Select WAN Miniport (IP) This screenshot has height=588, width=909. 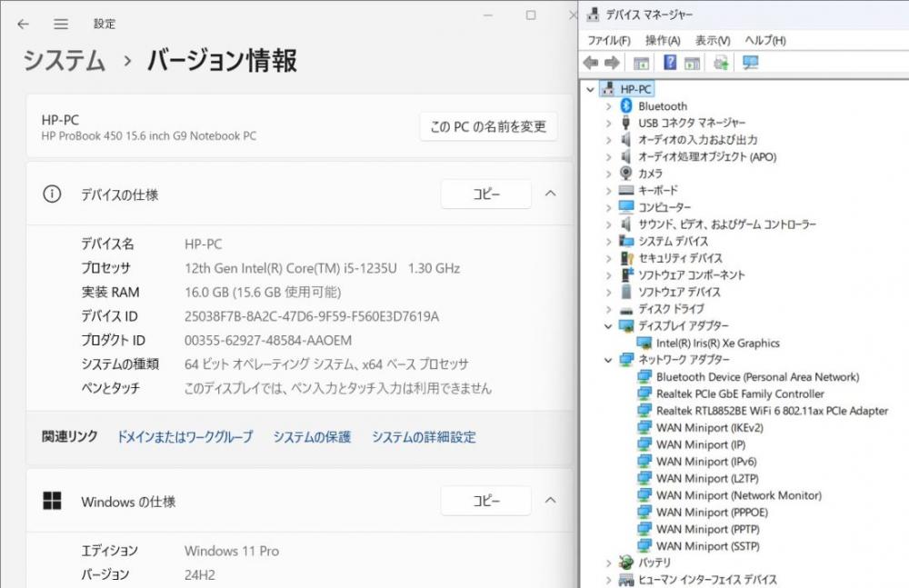point(700,444)
